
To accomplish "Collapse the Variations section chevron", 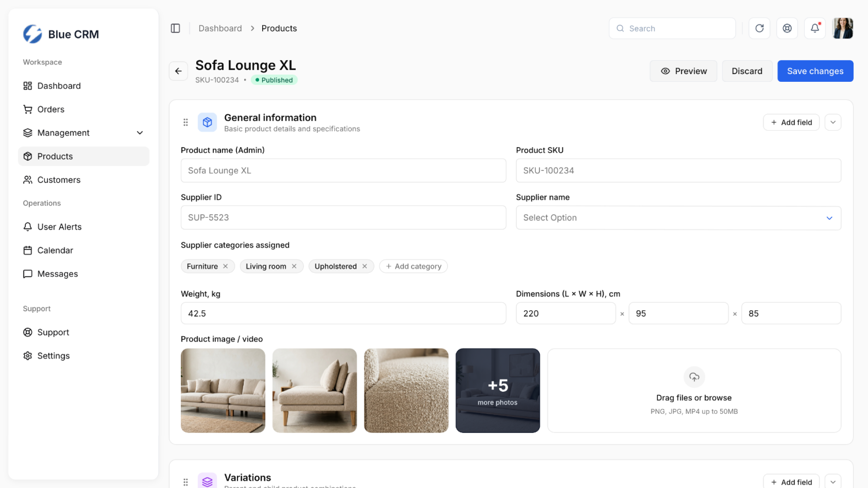I will (x=833, y=482).
